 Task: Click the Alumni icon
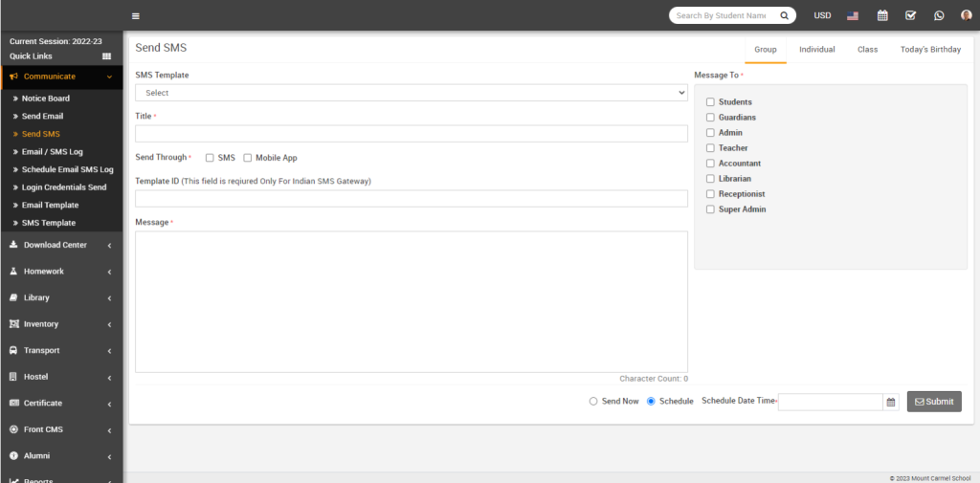[13, 455]
